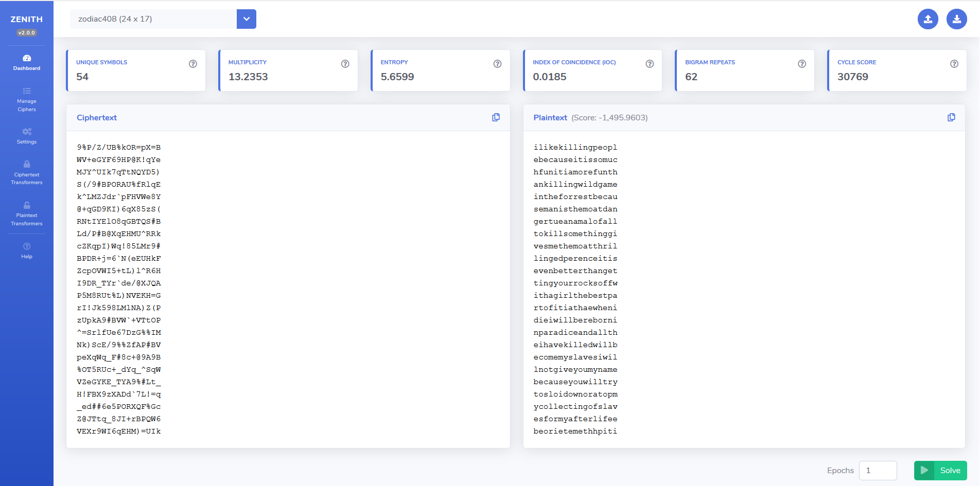
Task: Select the Ciphertext Transformers label
Action: [x=27, y=178]
